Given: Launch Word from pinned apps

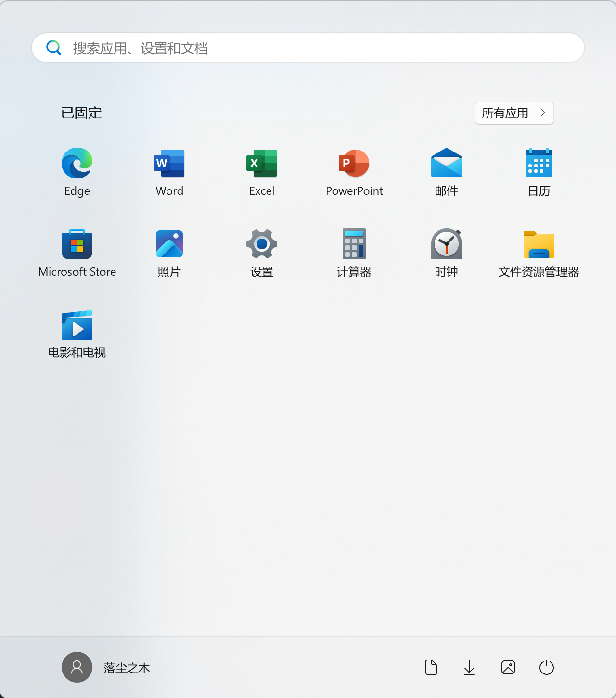Looking at the screenshot, I should coord(169,172).
